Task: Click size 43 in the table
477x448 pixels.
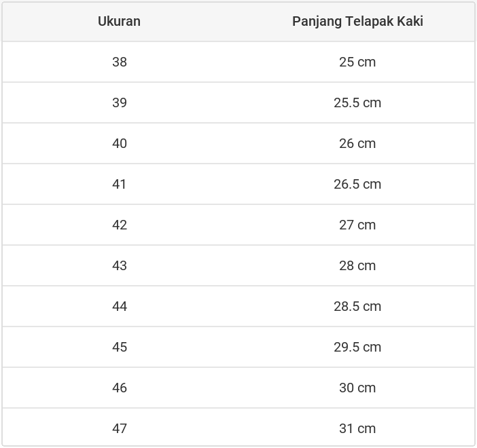Action: [120, 265]
